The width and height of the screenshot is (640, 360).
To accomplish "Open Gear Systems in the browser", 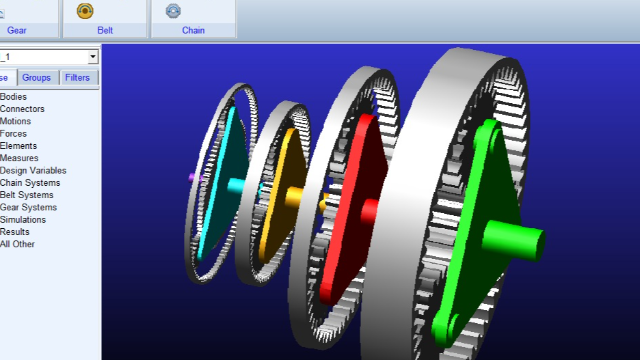I will 28,207.
